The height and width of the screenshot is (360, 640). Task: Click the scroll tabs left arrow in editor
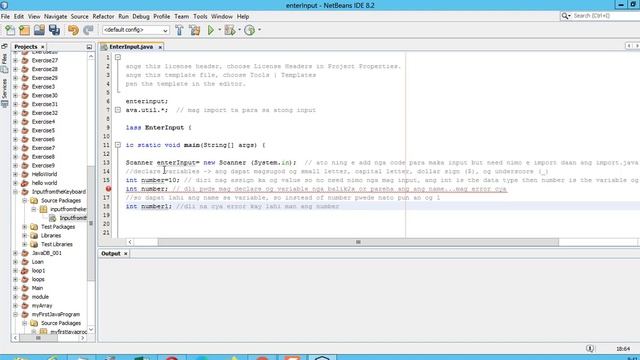[x=629, y=46]
